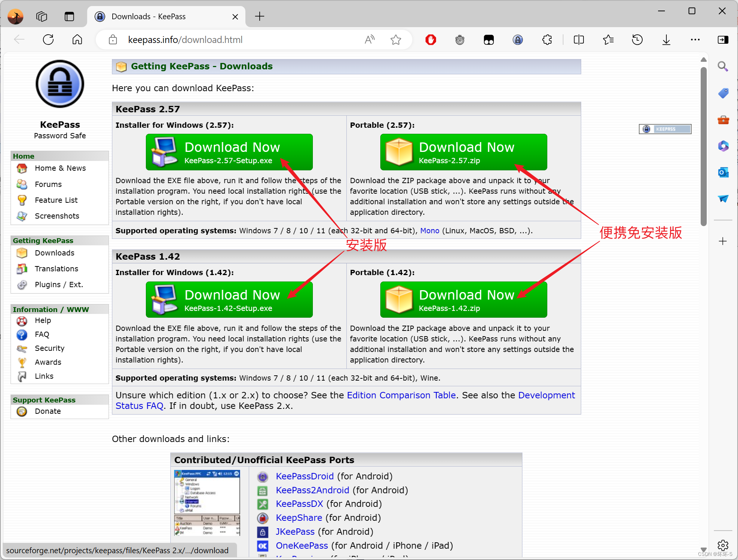This screenshot has height=560, width=738.
Task: Open the KeePassDX link
Action: click(x=299, y=504)
